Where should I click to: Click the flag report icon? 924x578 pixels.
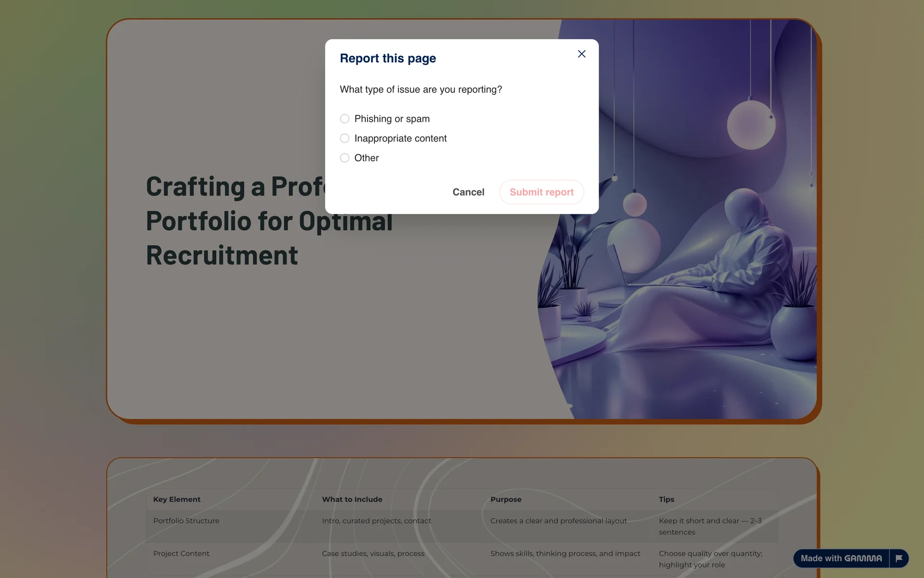899,558
